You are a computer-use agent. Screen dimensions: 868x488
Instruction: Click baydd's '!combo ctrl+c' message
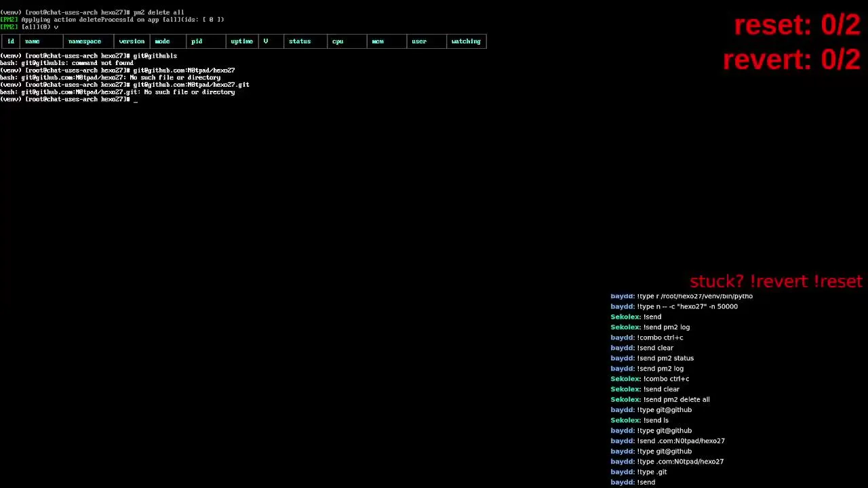[646, 338]
